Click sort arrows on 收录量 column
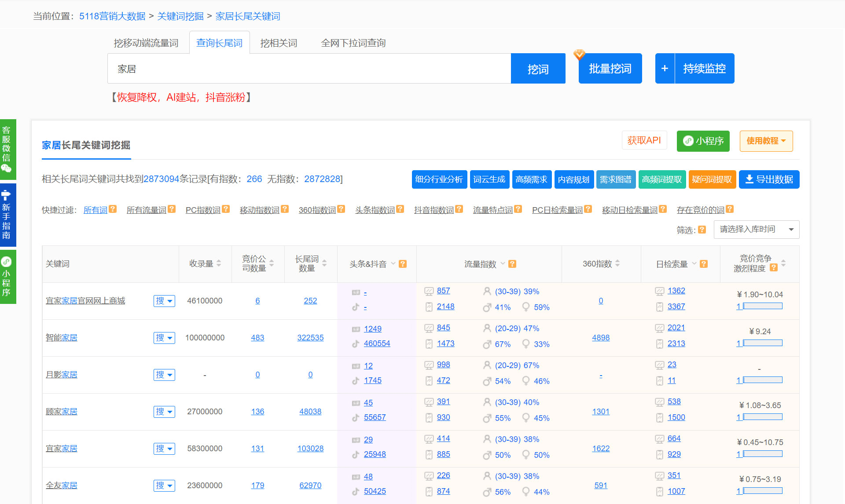The image size is (845, 504). [x=219, y=263]
